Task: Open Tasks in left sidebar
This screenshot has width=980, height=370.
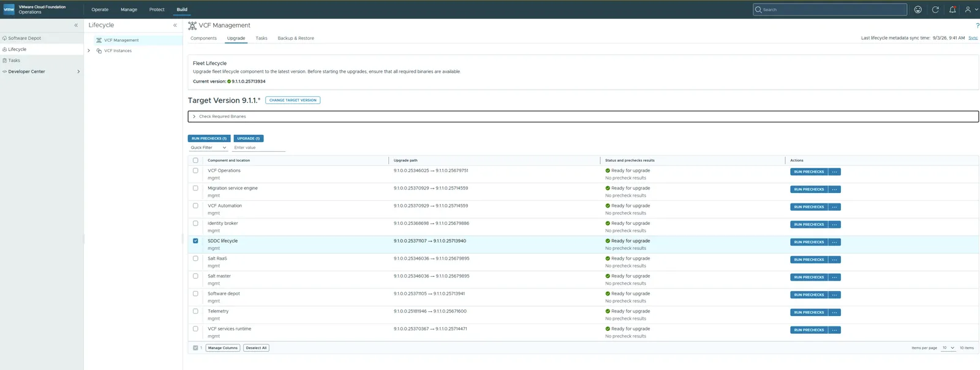Action: [13, 61]
